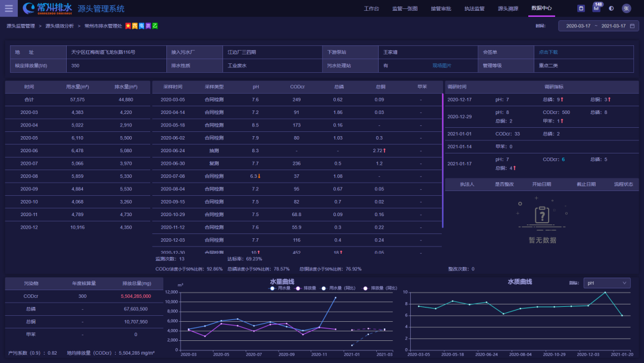This screenshot has height=363, width=644.
Task: Toggle the dark/light theme contrast icon
Action: (611, 8)
